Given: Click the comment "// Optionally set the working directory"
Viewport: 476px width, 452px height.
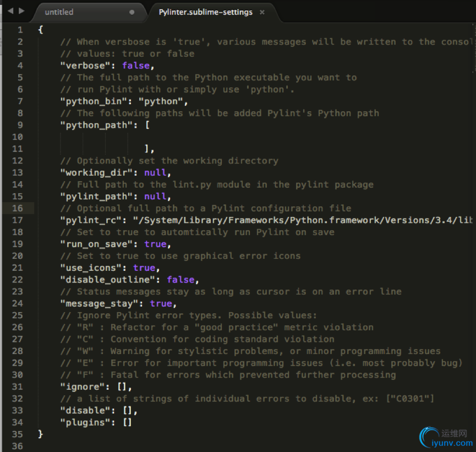Looking at the screenshot, I should coord(169,161).
